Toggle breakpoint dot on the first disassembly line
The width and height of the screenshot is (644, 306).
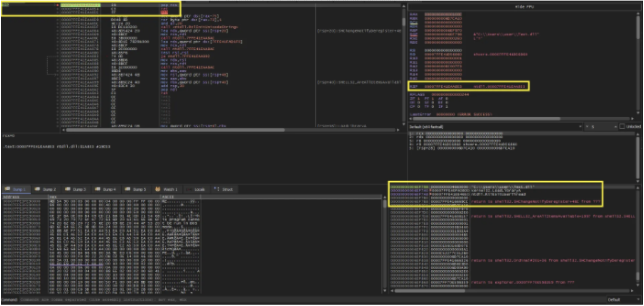tap(58, 5)
